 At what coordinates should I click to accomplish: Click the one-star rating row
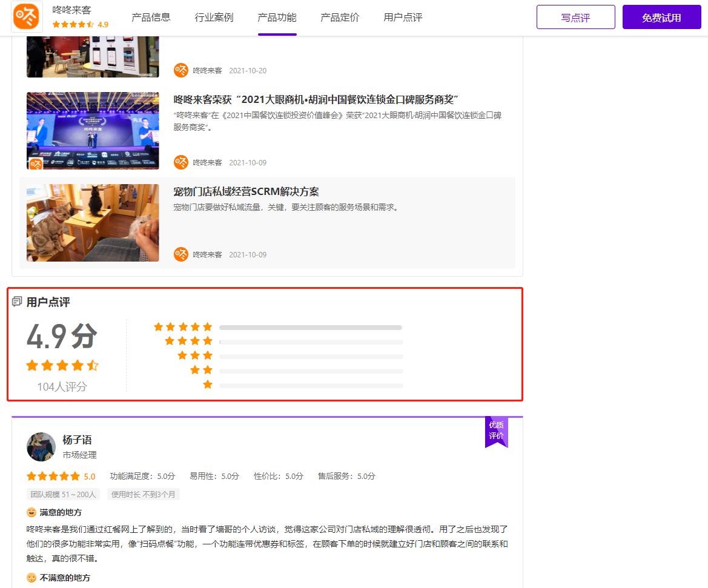point(208,385)
